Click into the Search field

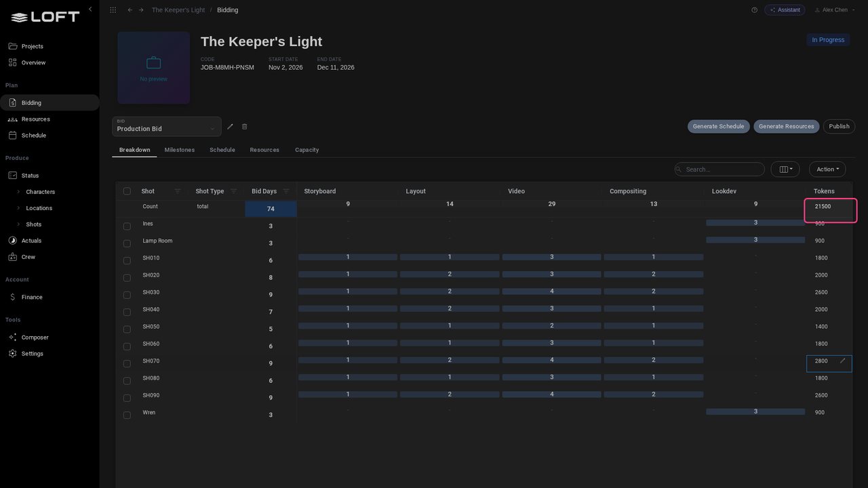coord(719,169)
